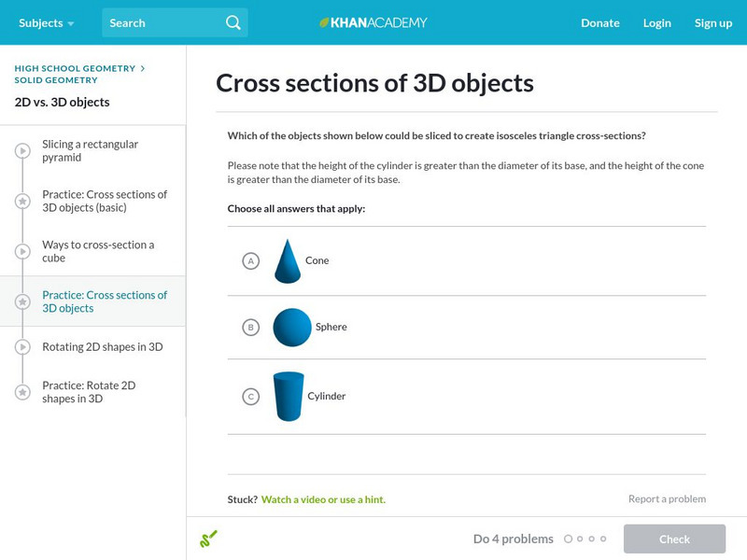Click star icon beside Cross sections (basic)
Viewport: 747px width, 560px height.
click(x=22, y=202)
